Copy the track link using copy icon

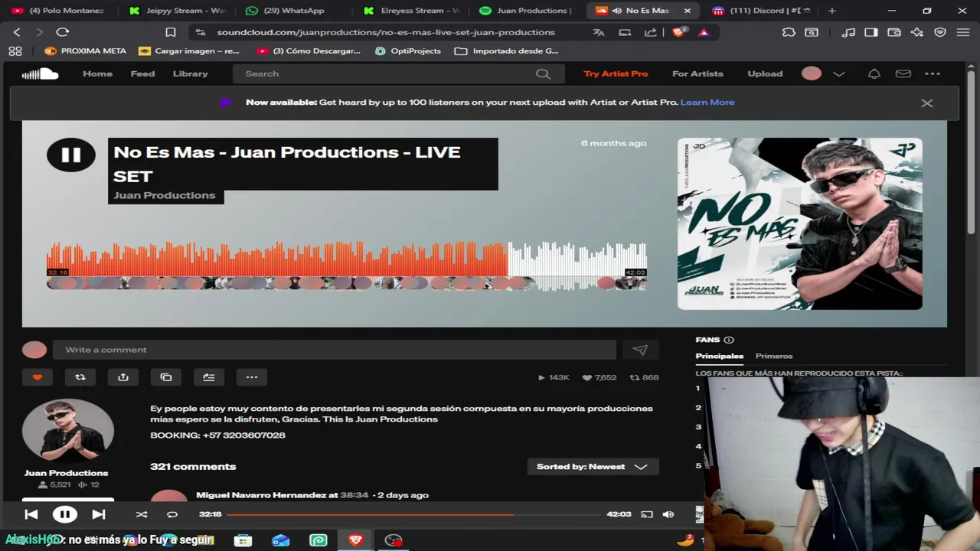pyautogui.click(x=166, y=377)
